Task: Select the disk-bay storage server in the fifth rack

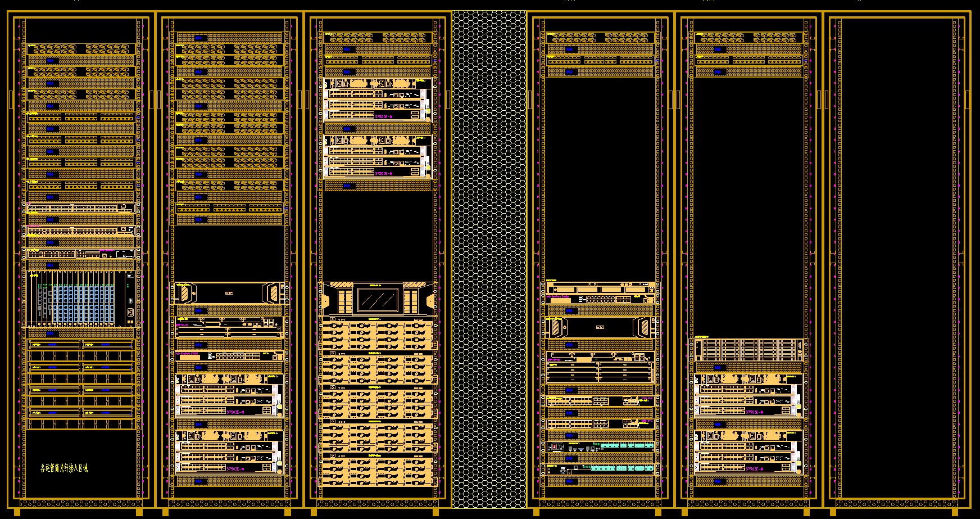Action: coord(748,349)
